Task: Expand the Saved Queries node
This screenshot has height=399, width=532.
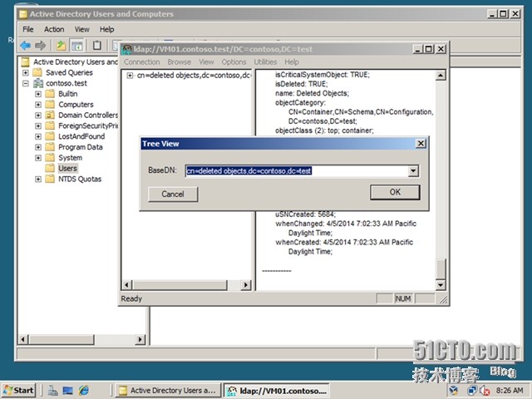Action: (x=26, y=72)
